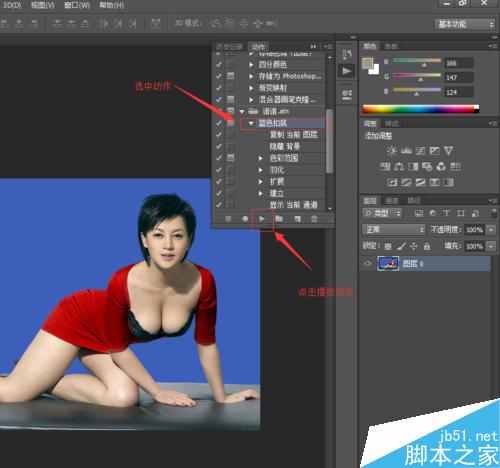Filter layers by smart object icon
The height and width of the screenshot is (468, 500).
coord(475,213)
